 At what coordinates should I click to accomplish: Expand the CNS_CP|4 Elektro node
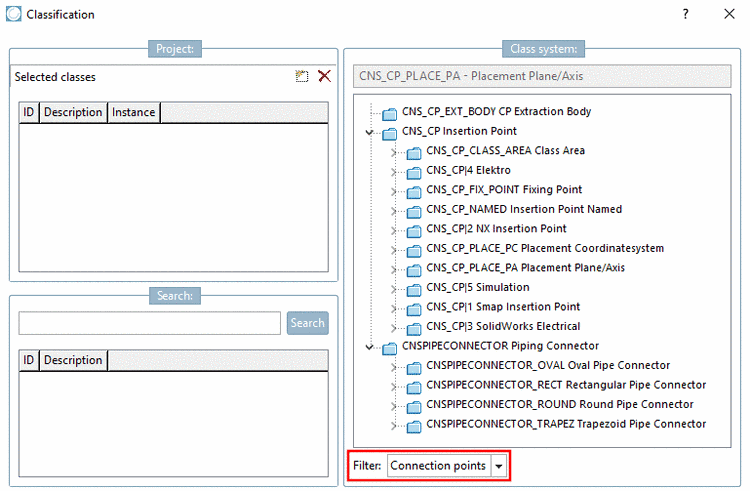pyautogui.click(x=394, y=172)
